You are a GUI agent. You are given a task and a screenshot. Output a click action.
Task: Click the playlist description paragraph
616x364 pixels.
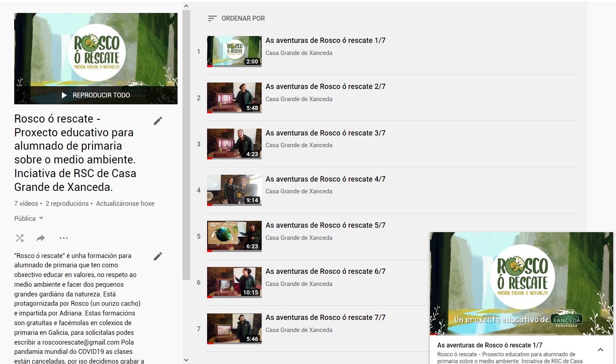[79, 308]
